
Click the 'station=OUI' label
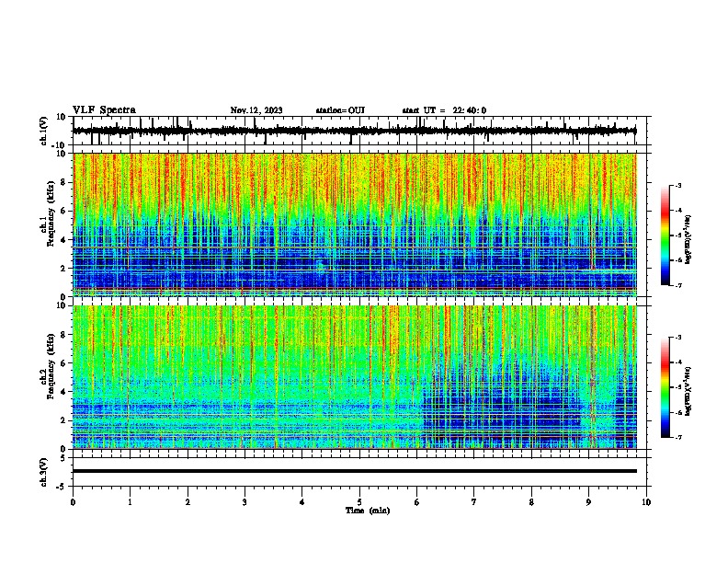(x=340, y=110)
